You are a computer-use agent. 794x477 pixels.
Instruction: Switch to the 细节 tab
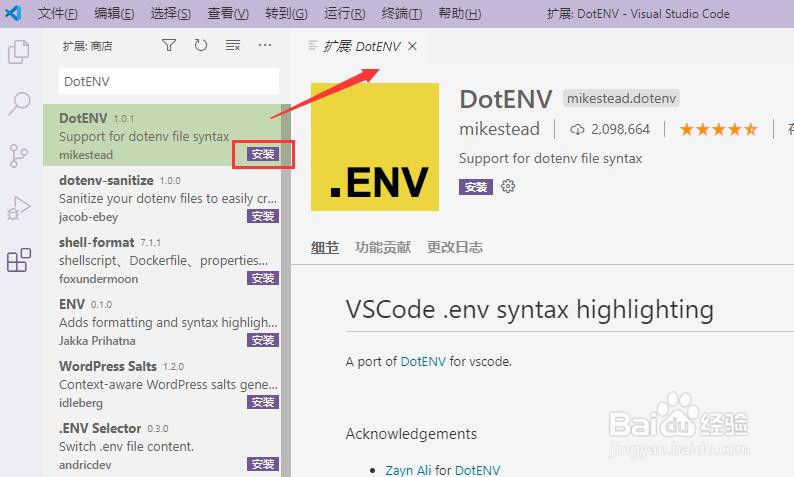pyautogui.click(x=325, y=248)
